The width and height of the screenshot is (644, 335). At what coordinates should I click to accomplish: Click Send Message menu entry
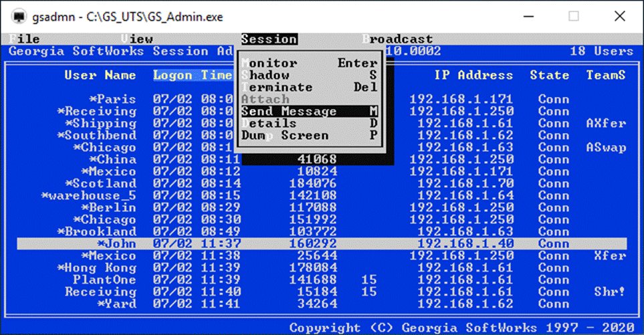click(309, 112)
